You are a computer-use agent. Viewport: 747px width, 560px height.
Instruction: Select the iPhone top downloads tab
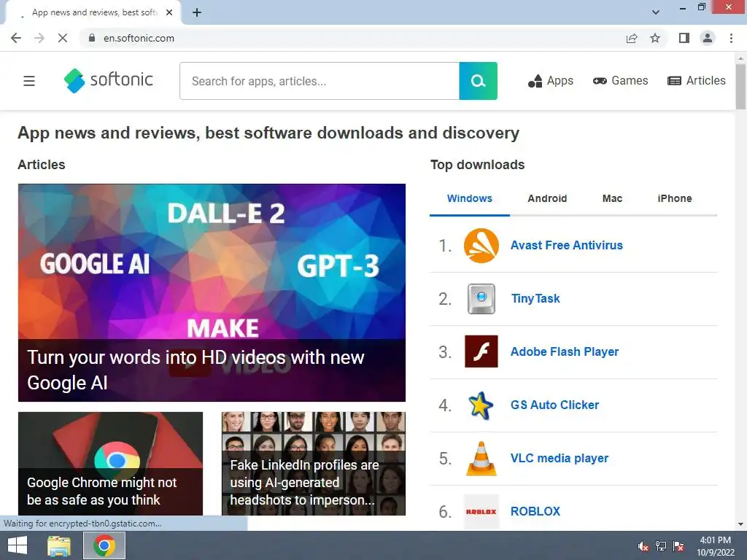click(x=675, y=198)
